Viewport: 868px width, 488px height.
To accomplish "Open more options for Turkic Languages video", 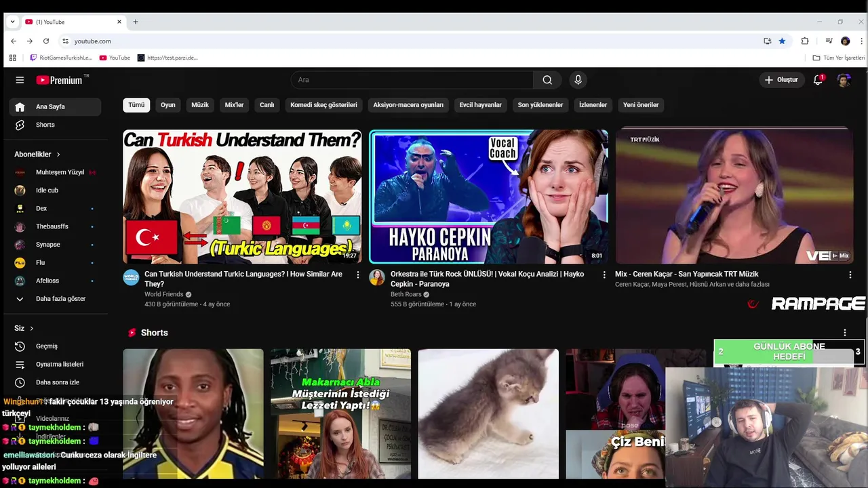I will [358, 274].
